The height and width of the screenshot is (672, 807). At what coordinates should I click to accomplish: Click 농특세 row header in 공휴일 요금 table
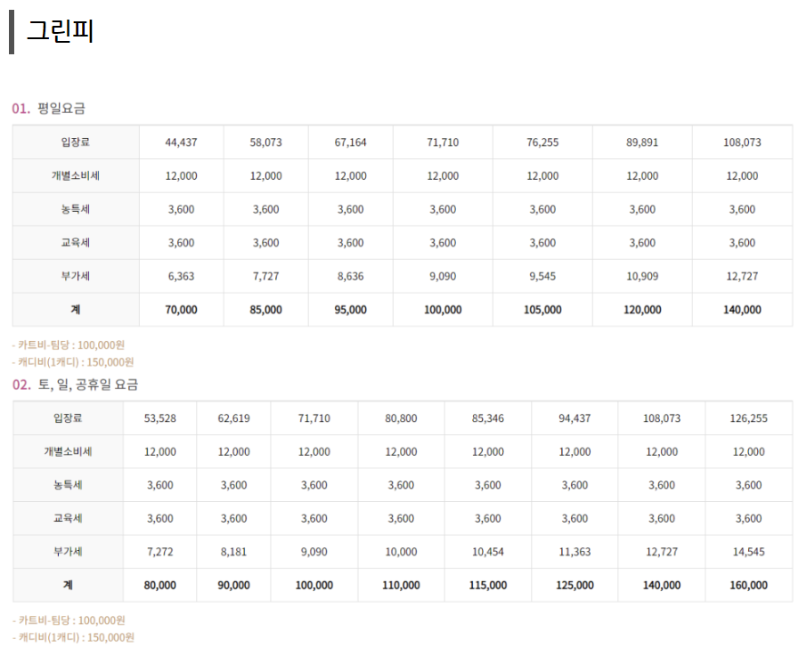pyautogui.click(x=68, y=485)
